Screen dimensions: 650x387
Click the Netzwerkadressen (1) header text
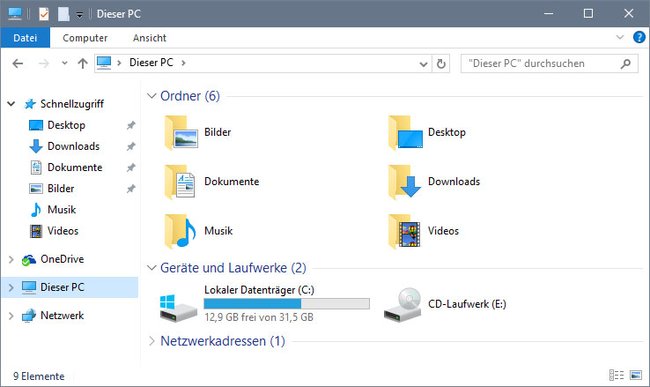[223, 341]
